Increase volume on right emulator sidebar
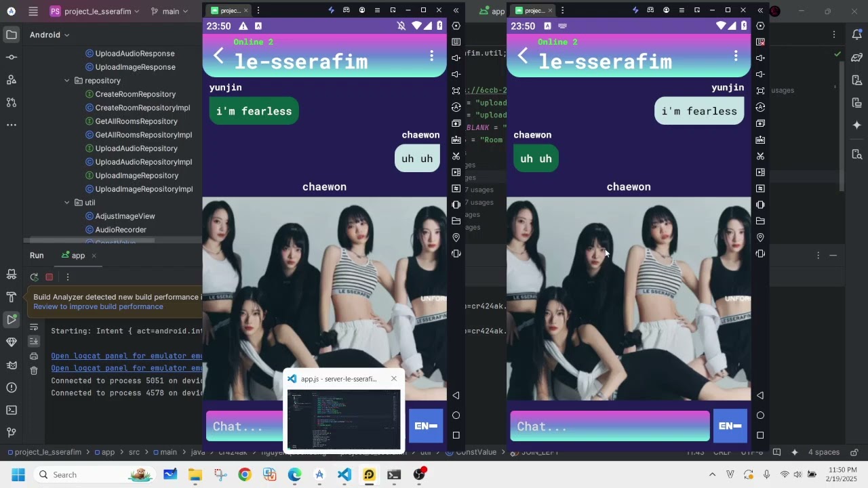The image size is (868, 488). (x=760, y=58)
